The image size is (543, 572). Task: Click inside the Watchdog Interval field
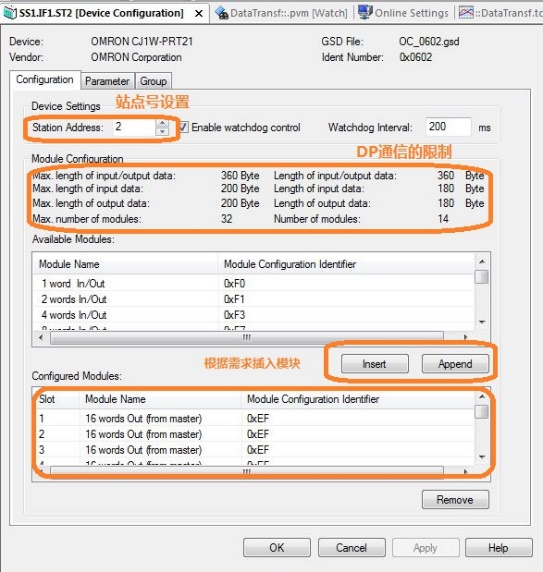coord(448,127)
